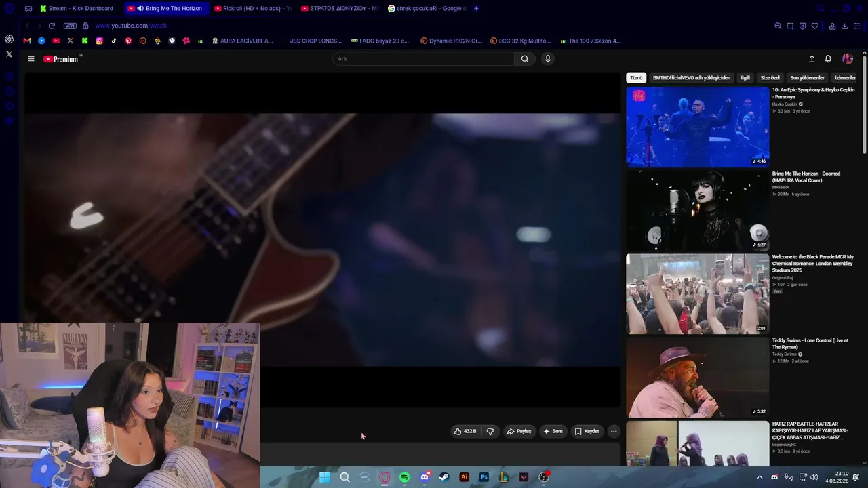Open the AURA LACİVERT bookmark
Screen dimensions: 868x488
(242, 41)
